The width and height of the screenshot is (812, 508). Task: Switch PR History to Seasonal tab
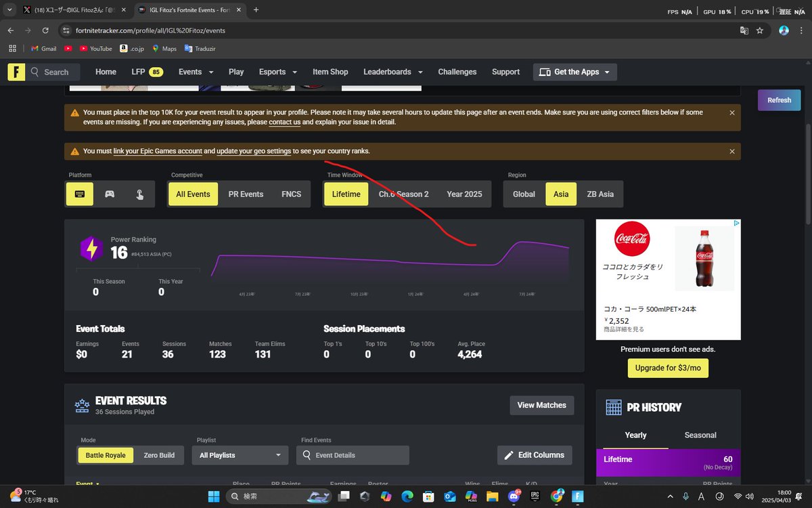point(700,436)
